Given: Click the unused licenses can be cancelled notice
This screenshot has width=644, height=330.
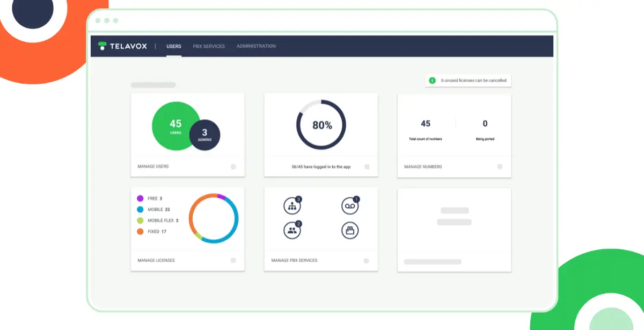Looking at the screenshot, I should [x=469, y=80].
